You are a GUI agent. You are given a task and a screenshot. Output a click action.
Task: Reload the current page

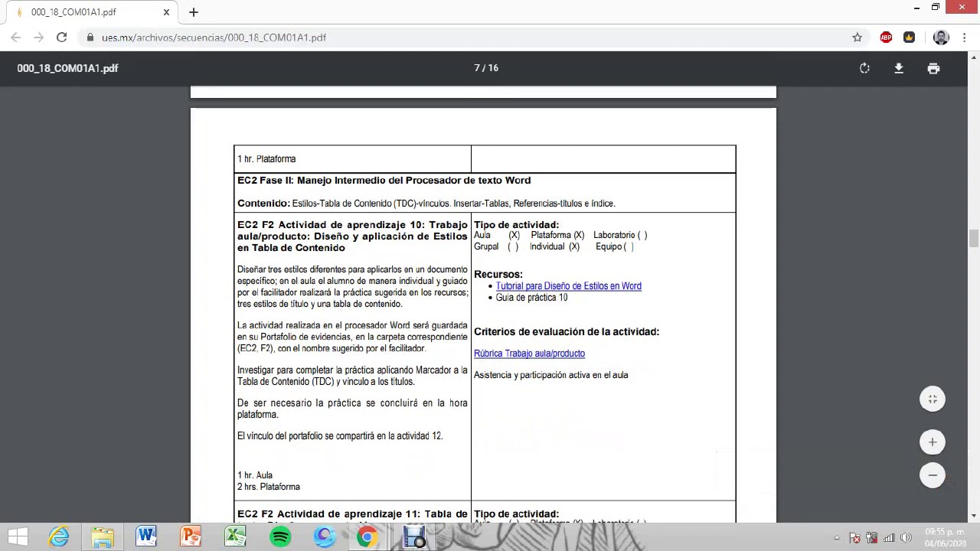point(62,37)
